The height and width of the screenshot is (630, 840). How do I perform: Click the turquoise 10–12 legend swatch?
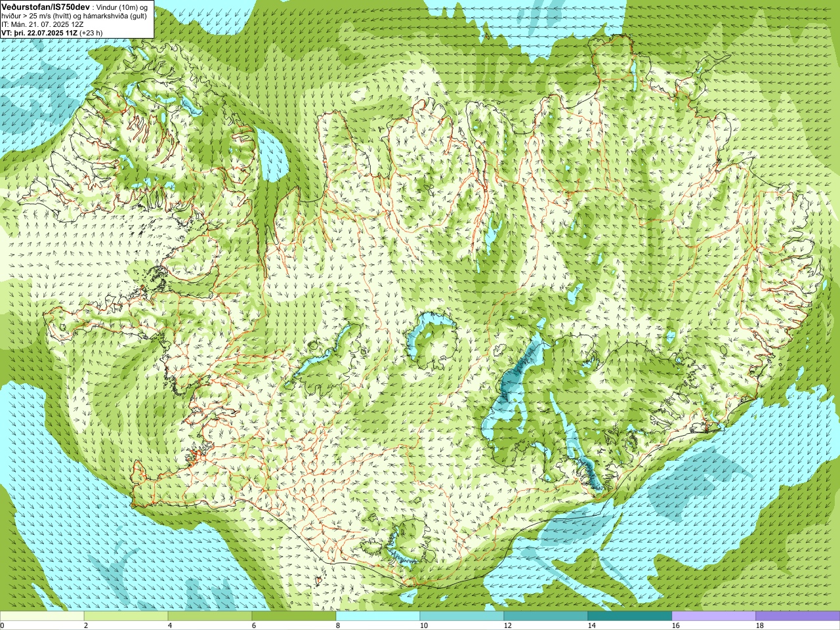(x=462, y=616)
